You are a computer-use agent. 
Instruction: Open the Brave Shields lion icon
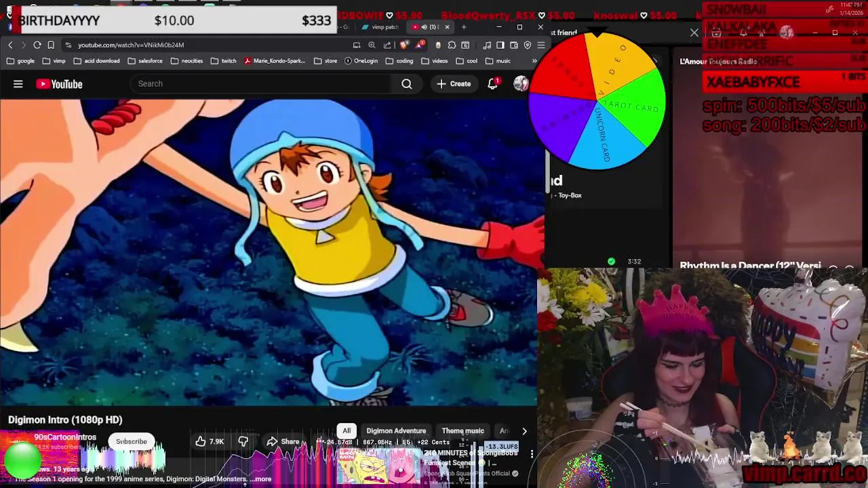pos(404,45)
